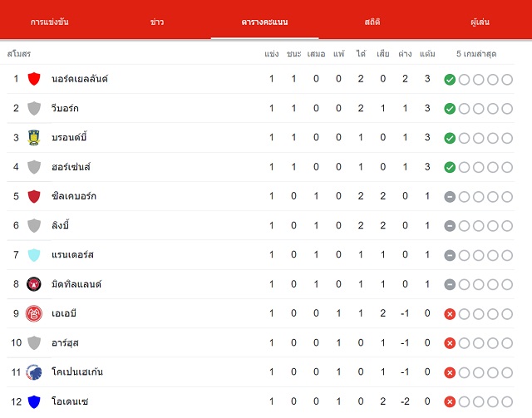Click the 5 เกมล่าสุด column header
The height and width of the screenshot is (418, 532).
click(476, 54)
